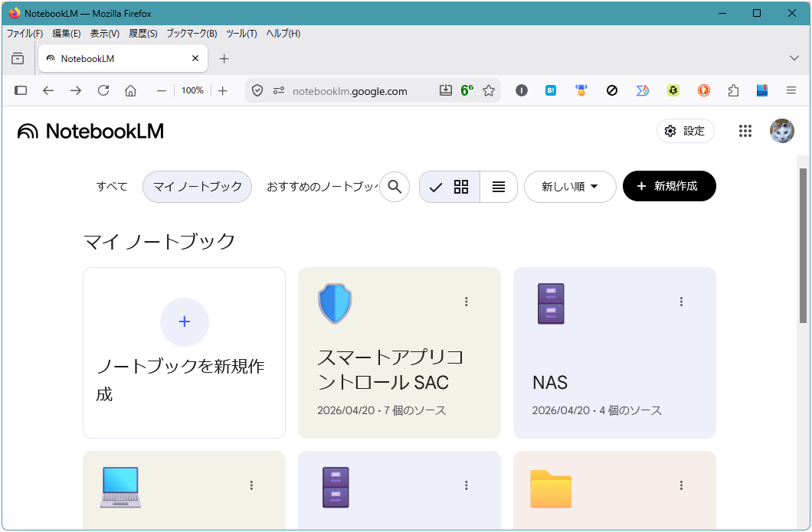The height and width of the screenshot is (532, 812).
Task: Open more options on laptop notebook card
Action: [x=251, y=485]
